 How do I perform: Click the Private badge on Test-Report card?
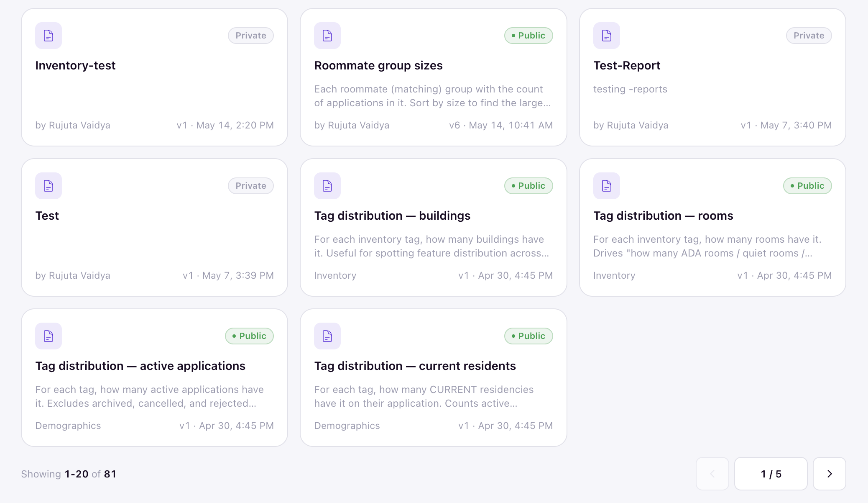coord(809,36)
